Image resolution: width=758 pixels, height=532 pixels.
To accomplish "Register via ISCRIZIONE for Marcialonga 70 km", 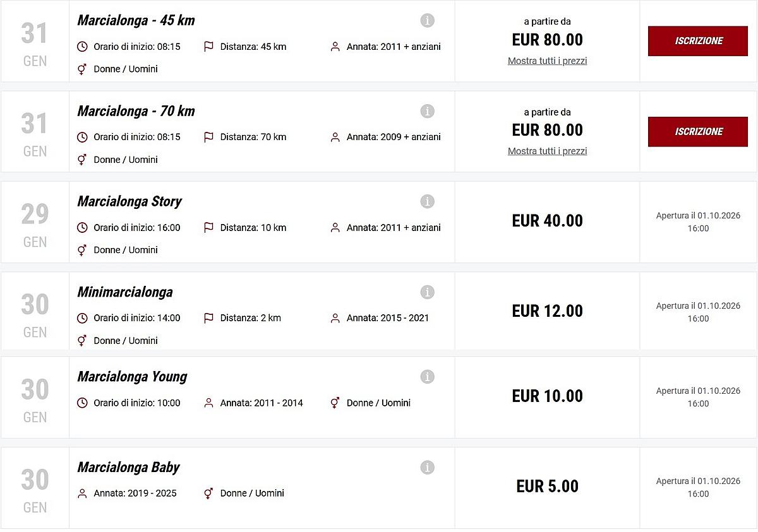I will 698,131.
